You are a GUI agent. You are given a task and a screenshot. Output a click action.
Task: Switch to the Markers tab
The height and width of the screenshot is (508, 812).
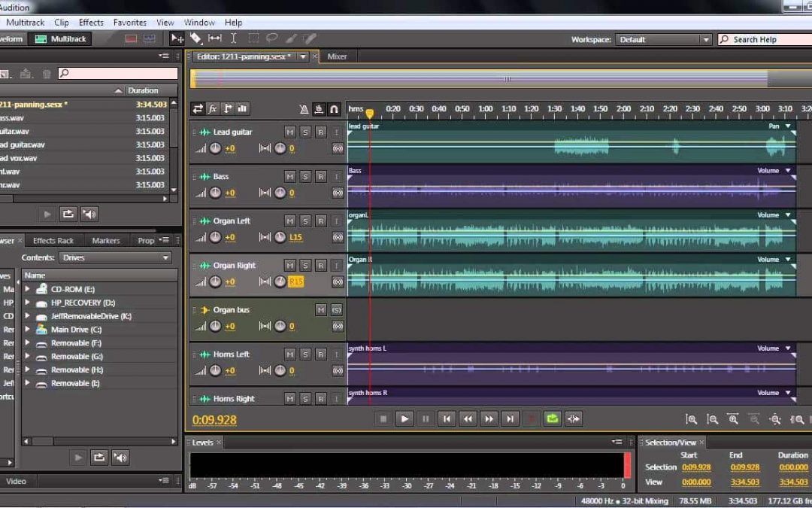click(x=106, y=241)
